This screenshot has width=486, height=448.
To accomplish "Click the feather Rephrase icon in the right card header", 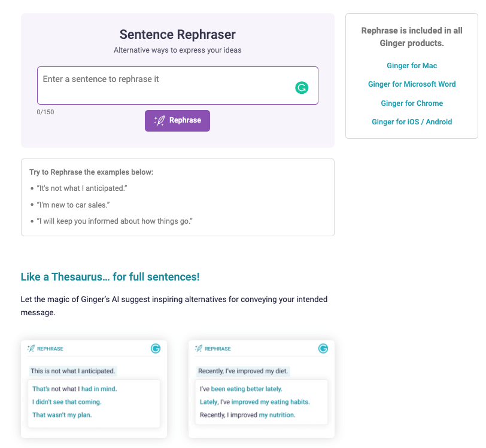I will 199,349.
